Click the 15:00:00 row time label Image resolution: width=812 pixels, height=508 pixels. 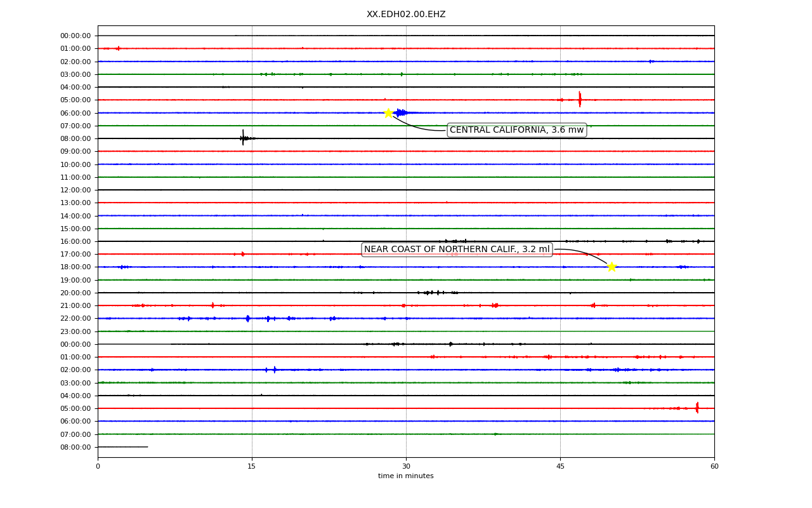coord(75,229)
